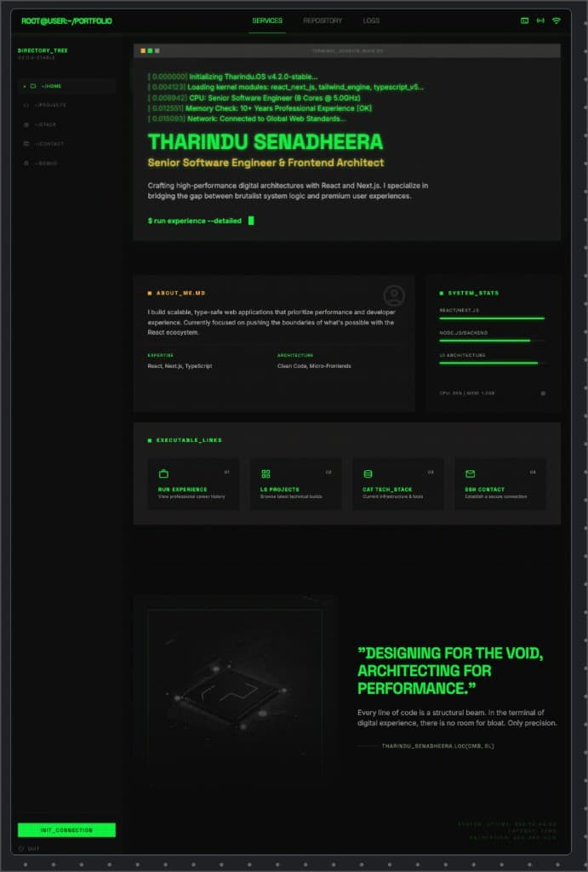
Task: Click the small icon in the SYSTEM_STATS footer
Action: [x=543, y=393]
